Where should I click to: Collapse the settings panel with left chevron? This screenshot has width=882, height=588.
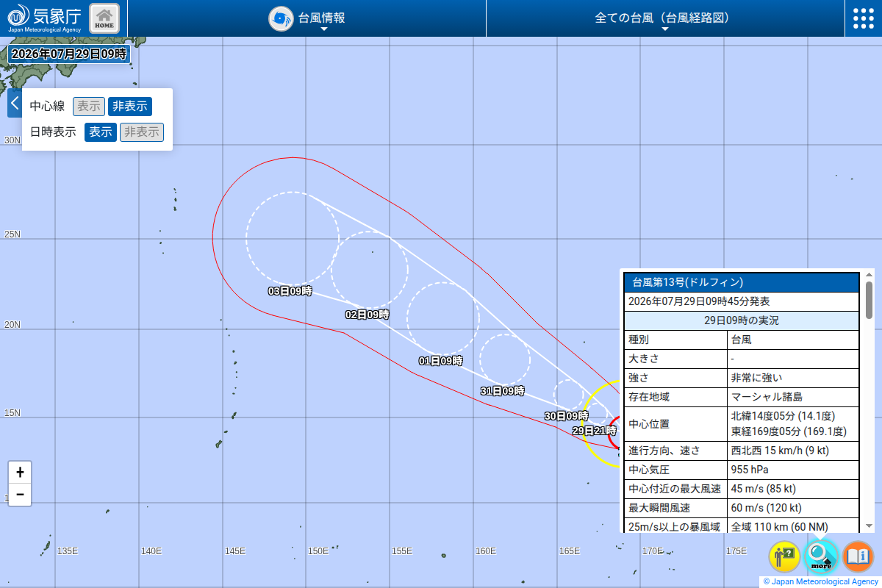pyautogui.click(x=15, y=103)
